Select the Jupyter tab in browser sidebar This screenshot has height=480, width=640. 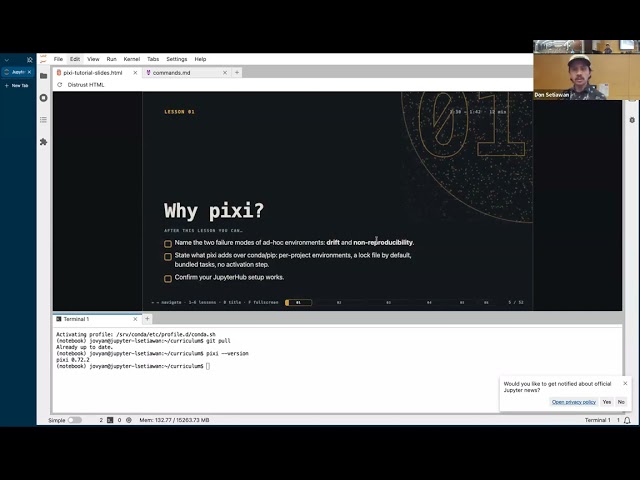click(x=18, y=72)
